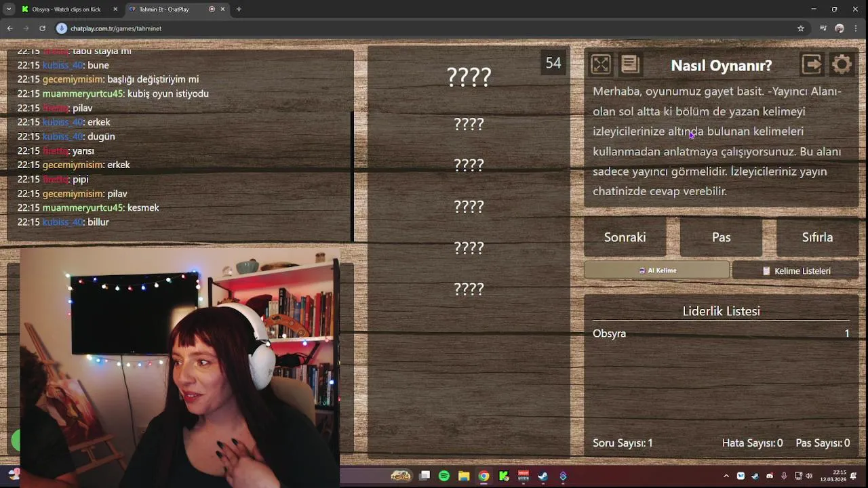868x488 pixels.
Task: Click chat message 'kubiş oyun istiyodu'
Action: [x=168, y=94]
